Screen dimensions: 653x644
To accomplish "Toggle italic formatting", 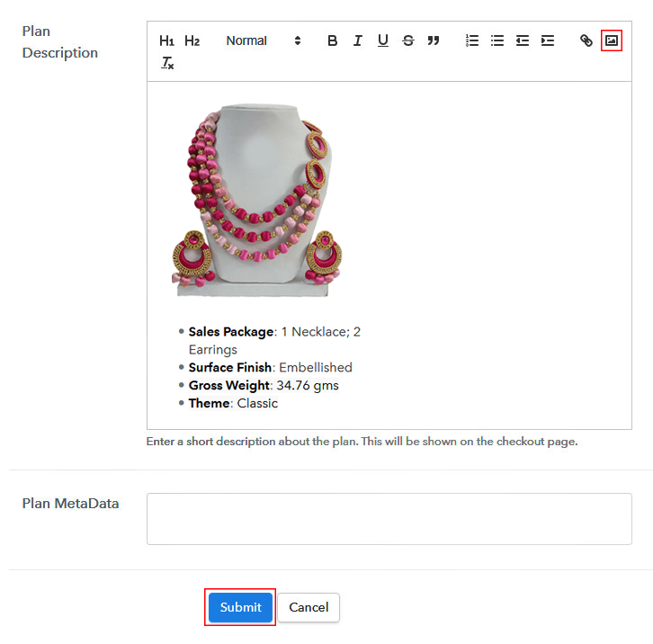I will point(357,40).
